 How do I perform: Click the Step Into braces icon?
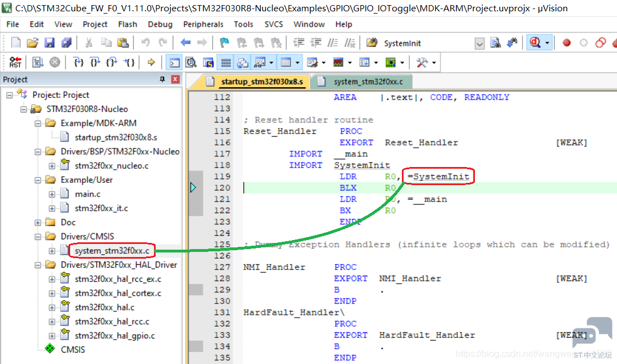[78, 62]
